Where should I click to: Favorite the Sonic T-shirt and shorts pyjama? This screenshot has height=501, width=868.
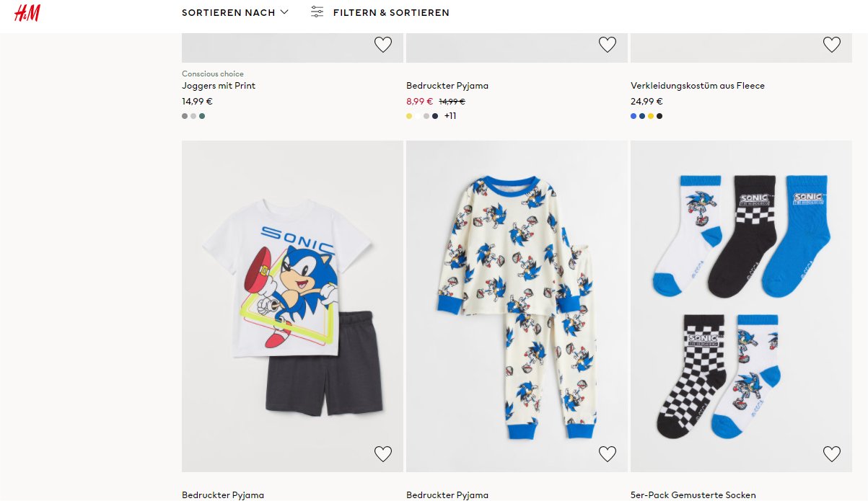pyautogui.click(x=383, y=453)
